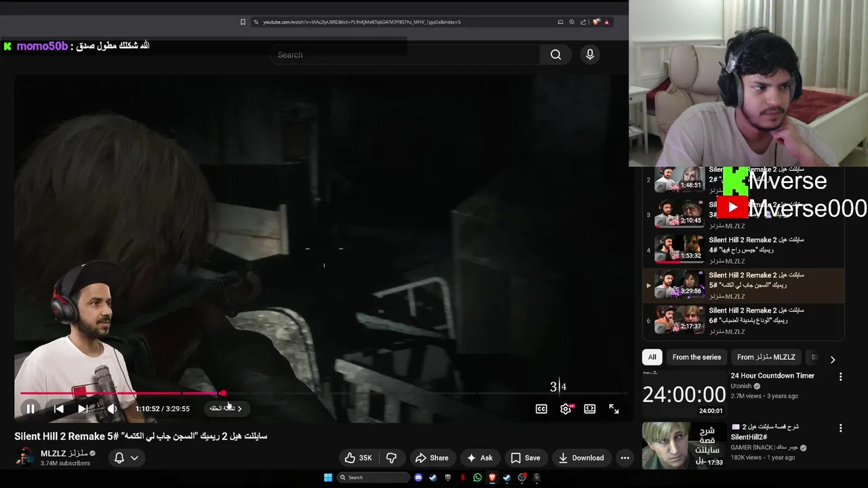Screen dimensions: 868x488
Task: Mute the video volume speaker icon
Action: (112, 409)
